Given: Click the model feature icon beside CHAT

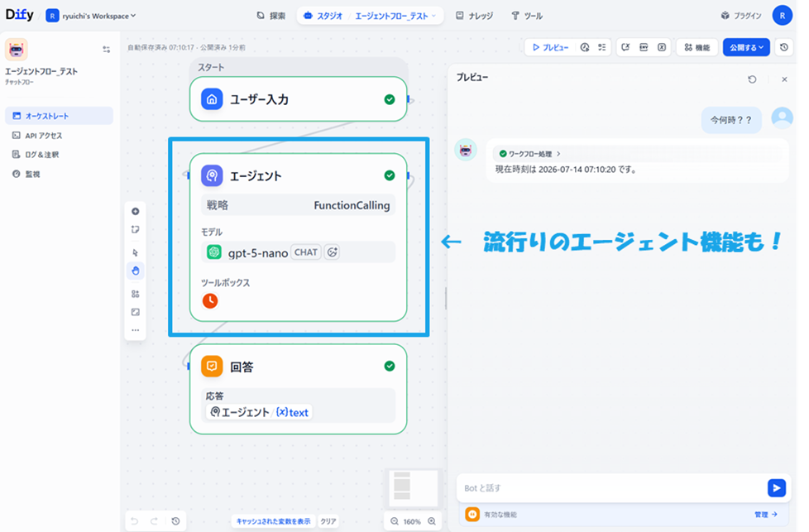Looking at the screenshot, I should pyautogui.click(x=333, y=252).
